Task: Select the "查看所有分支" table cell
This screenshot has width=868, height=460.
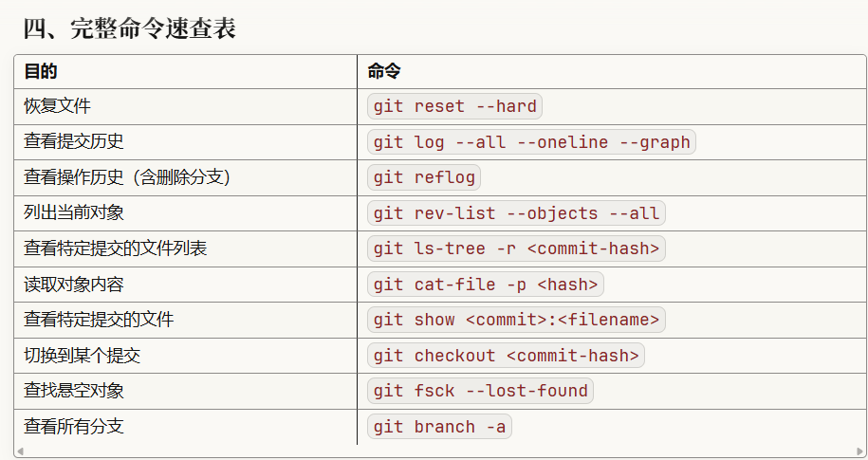Action: (74, 427)
